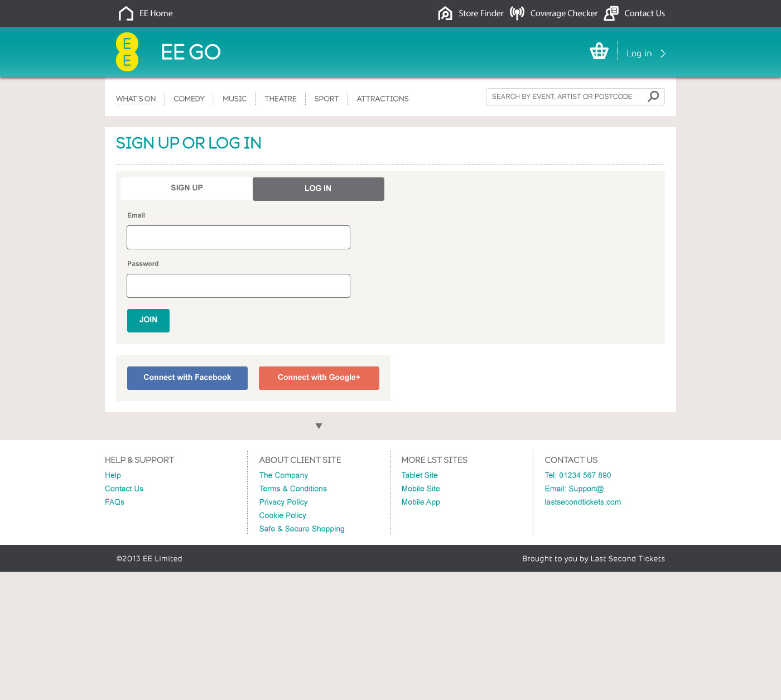Open the Mobile App link
The width and height of the screenshot is (781, 700).
click(421, 502)
